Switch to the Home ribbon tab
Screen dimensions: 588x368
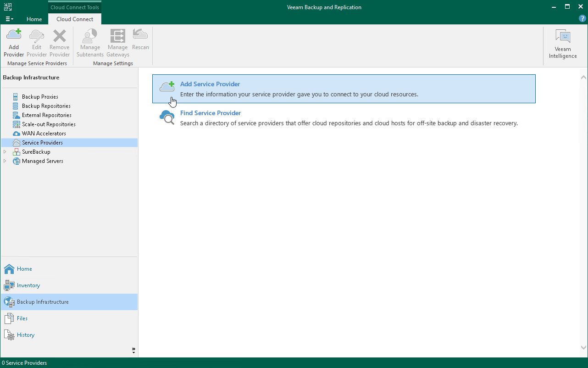point(34,19)
